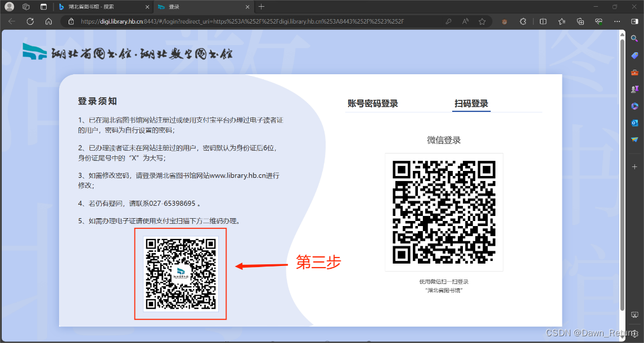This screenshot has width=644, height=343.
Task: View site information lock icon
Action: tap(71, 21)
